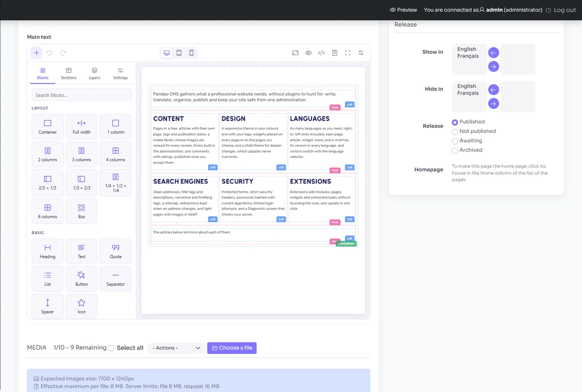Viewport: 582px width, 392px height.
Task: Check the Select all media checkbox
Action: pyautogui.click(x=111, y=348)
